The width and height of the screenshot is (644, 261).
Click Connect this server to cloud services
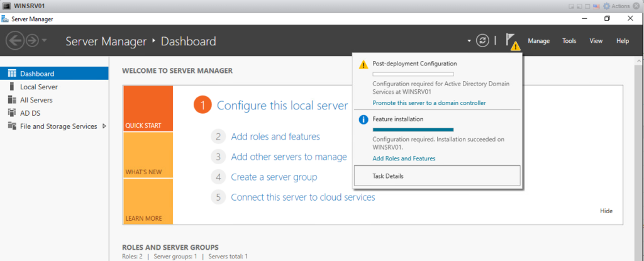point(303,197)
